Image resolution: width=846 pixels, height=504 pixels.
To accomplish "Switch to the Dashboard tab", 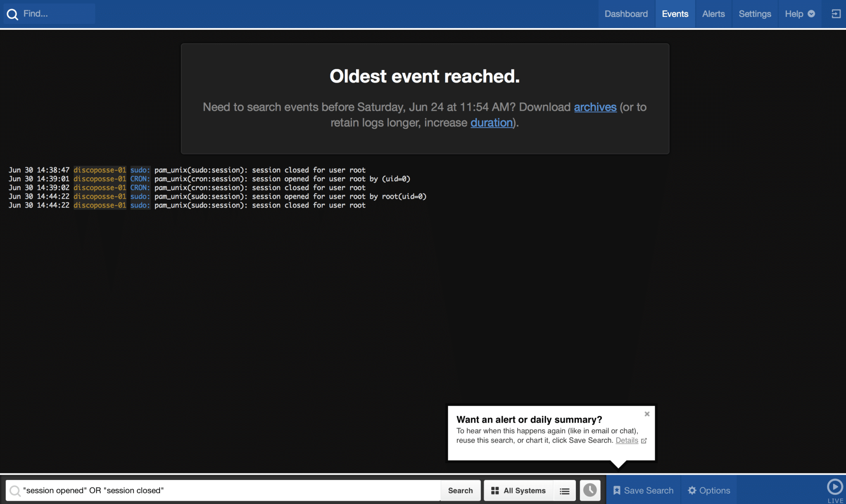I will point(626,14).
